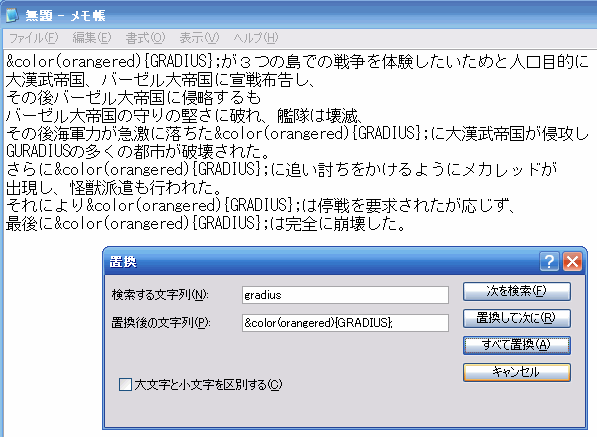Open the 編集(E) menu

92,38
